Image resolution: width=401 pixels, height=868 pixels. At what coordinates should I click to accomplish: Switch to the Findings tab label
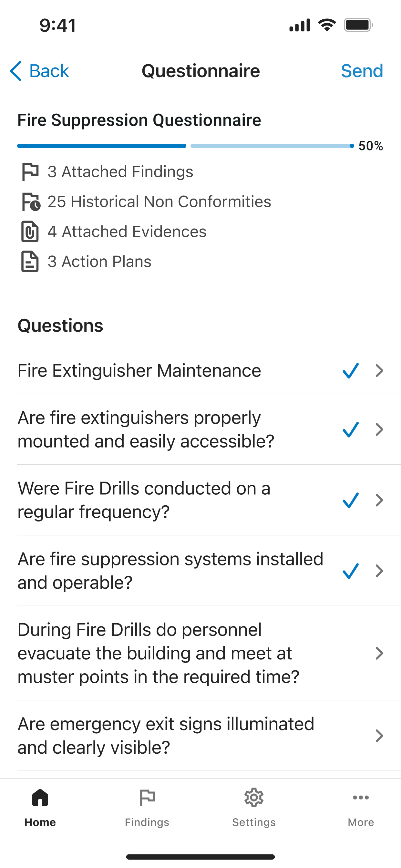click(147, 822)
